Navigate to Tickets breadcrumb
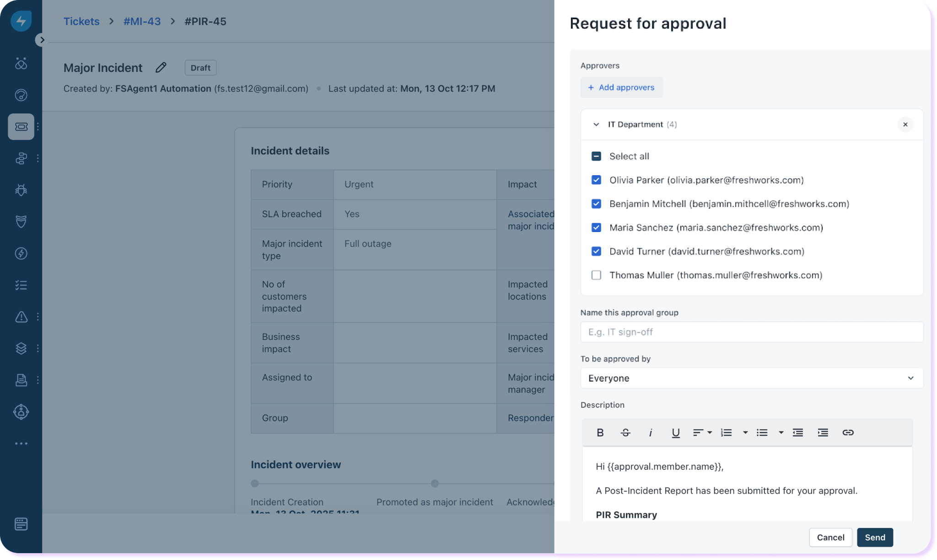 click(81, 22)
